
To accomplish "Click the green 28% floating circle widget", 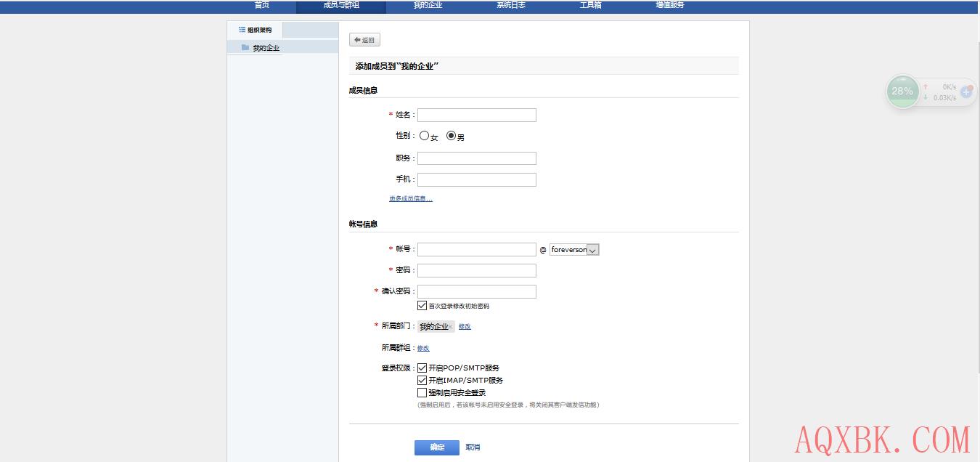I will 902,92.
